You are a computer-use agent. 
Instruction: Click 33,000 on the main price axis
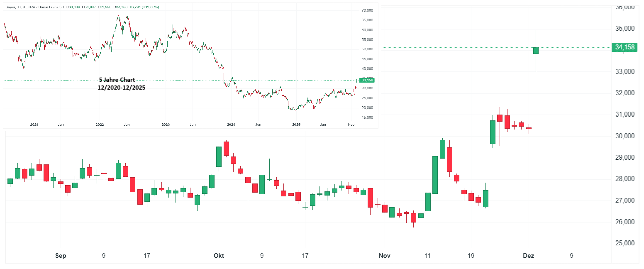[x=624, y=71]
